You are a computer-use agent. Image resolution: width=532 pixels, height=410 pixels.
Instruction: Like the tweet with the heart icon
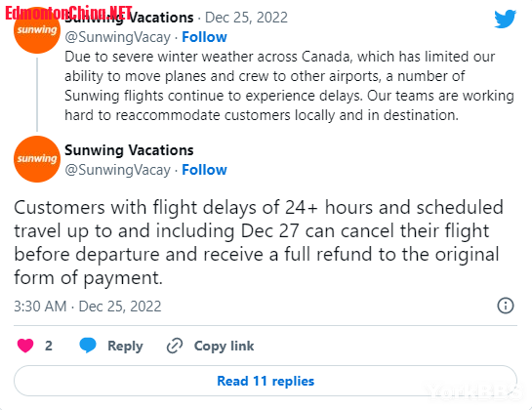pos(25,346)
